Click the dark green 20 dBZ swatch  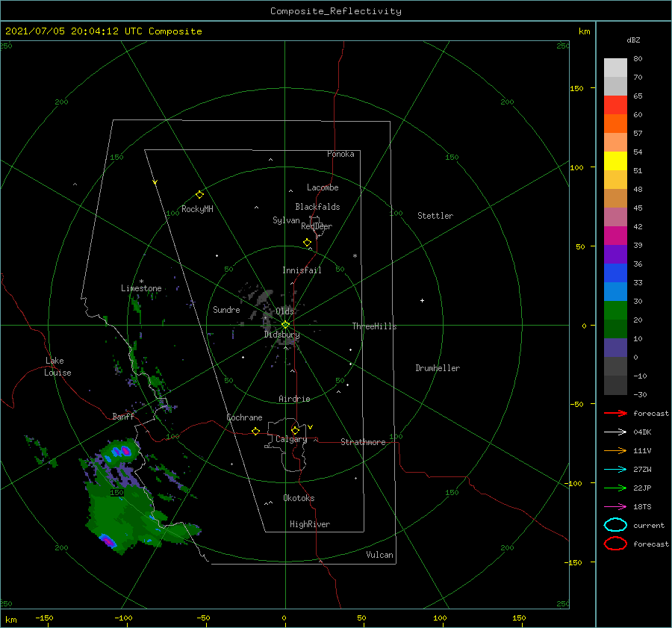pos(615,329)
